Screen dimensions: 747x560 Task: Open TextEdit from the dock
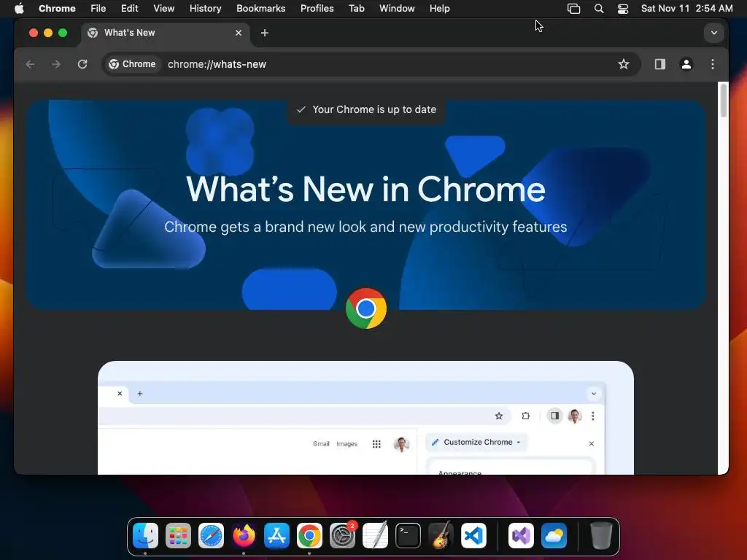coord(376,536)
